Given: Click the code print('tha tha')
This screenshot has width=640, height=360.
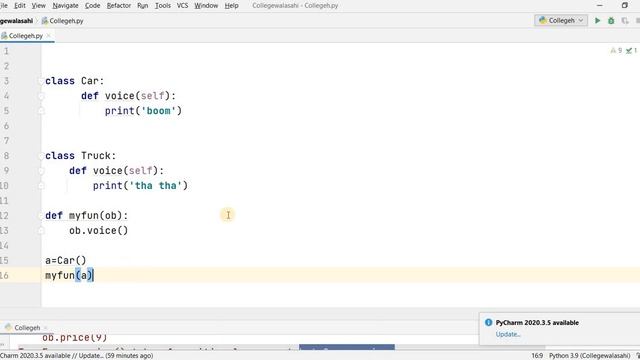Looking at the screenshot, I should pos(140,186).
